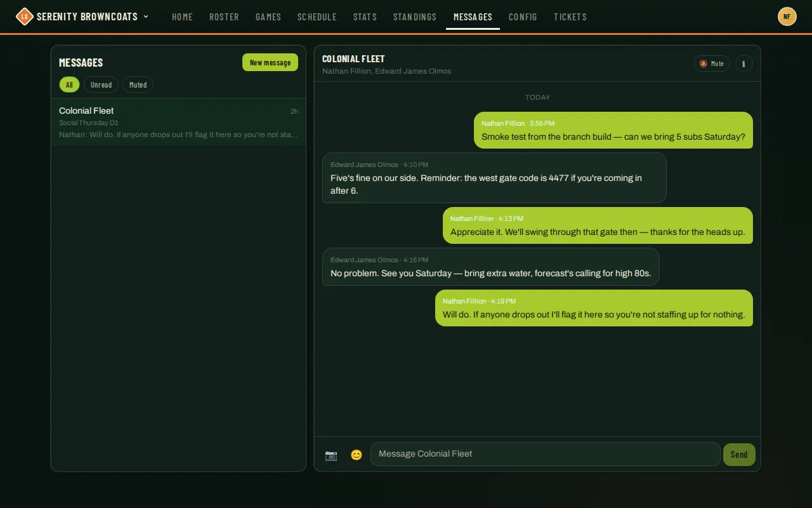Screen dimensions: 812x508
Task: Filter messages by Unread
Action: coord(101,84)
